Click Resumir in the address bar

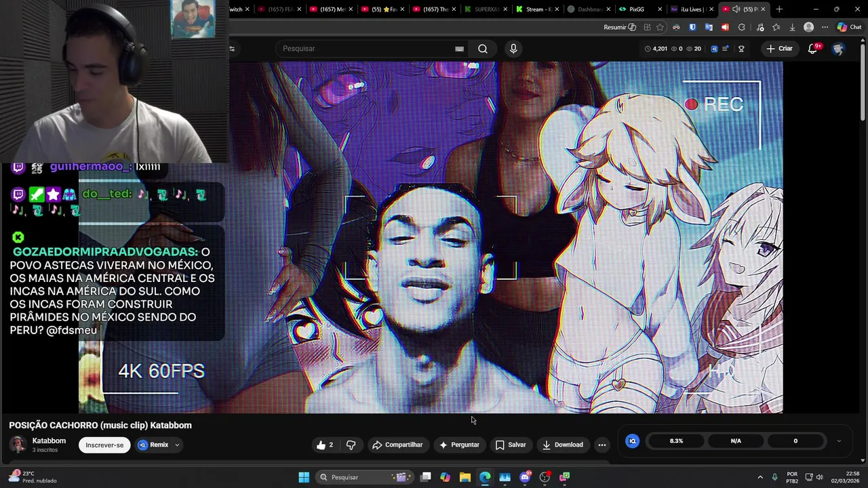coord(619,27)
